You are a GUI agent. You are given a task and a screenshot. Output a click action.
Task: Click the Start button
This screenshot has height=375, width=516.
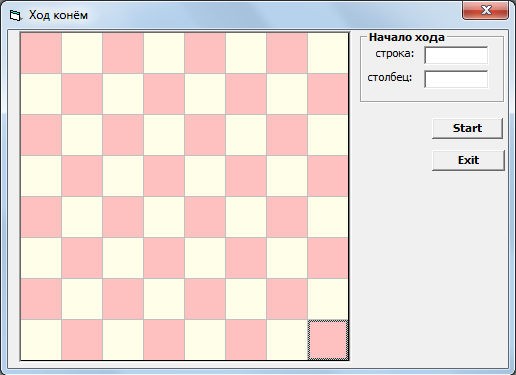(467, 128)
